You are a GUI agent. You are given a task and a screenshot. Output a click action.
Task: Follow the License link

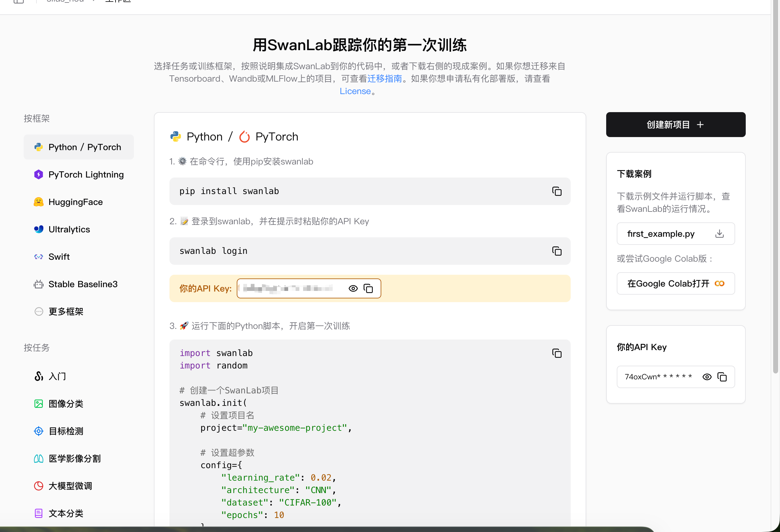coord(355,91)
